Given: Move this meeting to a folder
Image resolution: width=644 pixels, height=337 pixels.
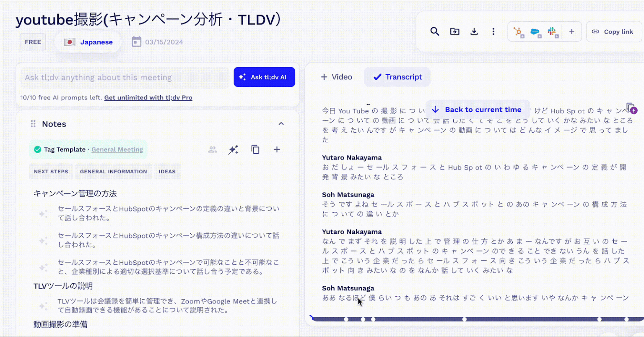Looking at the screenshot, I should tap(454, 31).
